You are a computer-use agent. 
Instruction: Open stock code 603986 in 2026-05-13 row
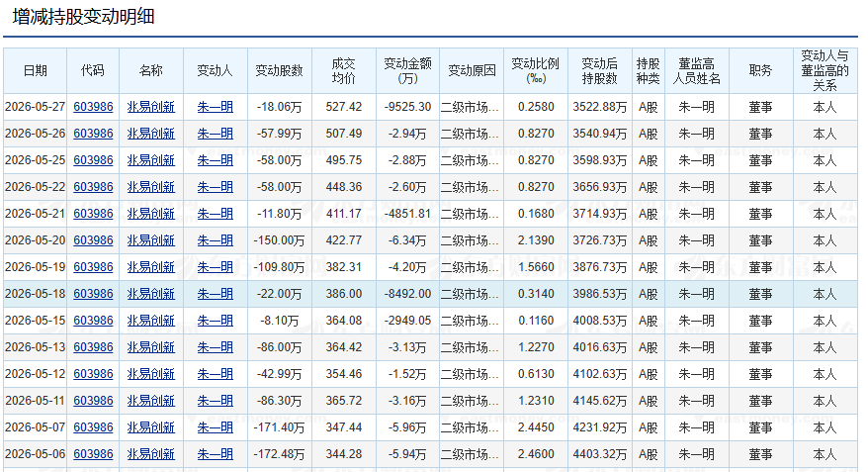[93, 347]
